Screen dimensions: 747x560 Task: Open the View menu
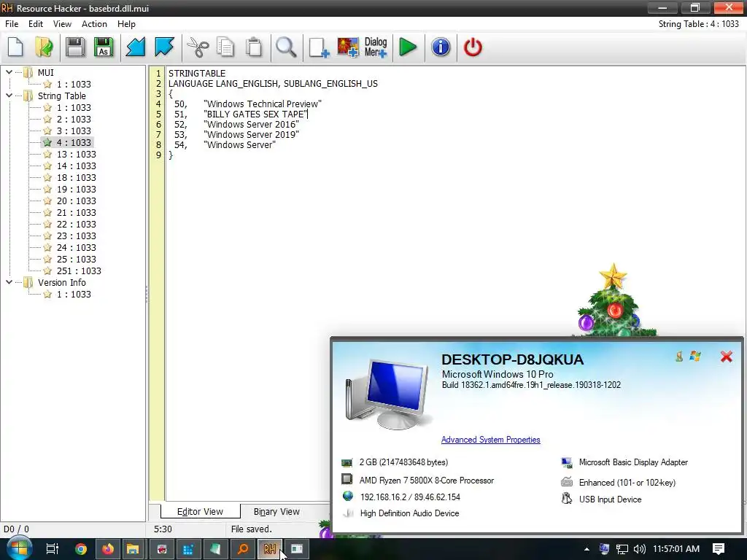click(62, 24)
